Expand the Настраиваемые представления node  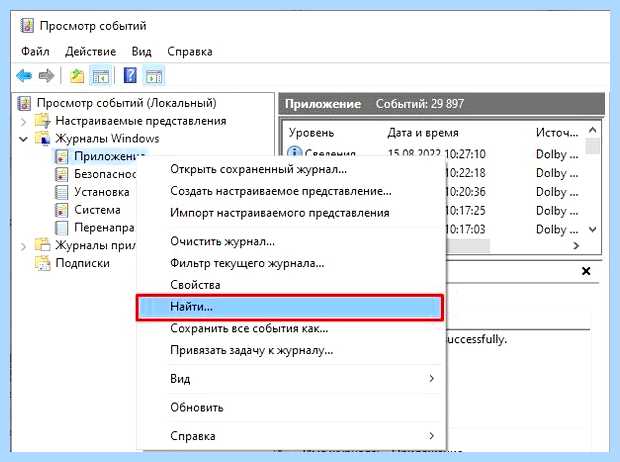coord(23,121)
